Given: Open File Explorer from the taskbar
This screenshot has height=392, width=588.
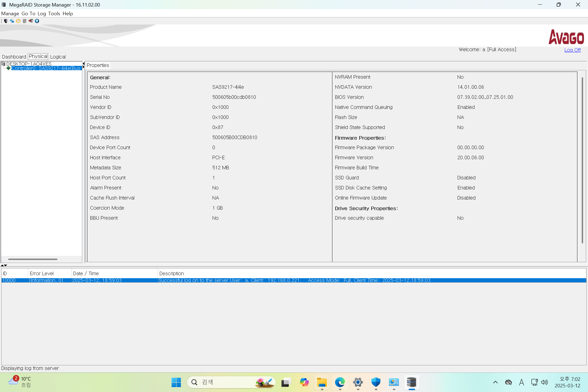Looking at the screenshot, I should [x=322, y=382].
